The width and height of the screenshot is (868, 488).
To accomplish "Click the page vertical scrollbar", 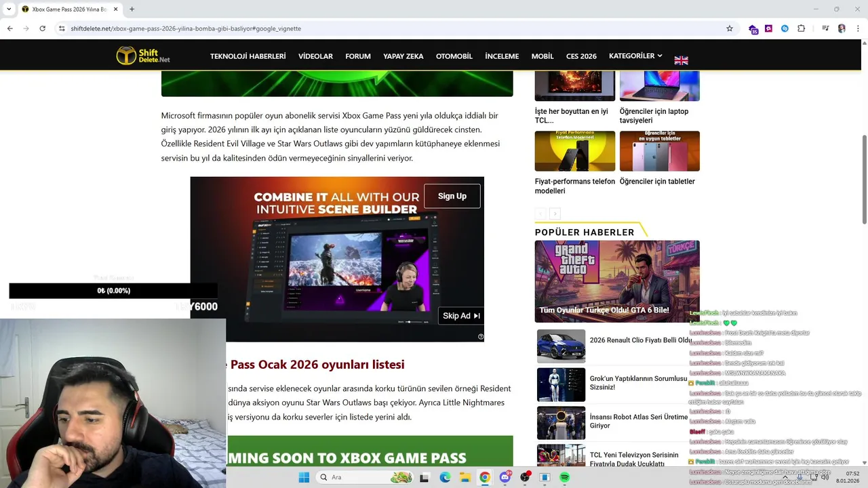I will point(864,180).
